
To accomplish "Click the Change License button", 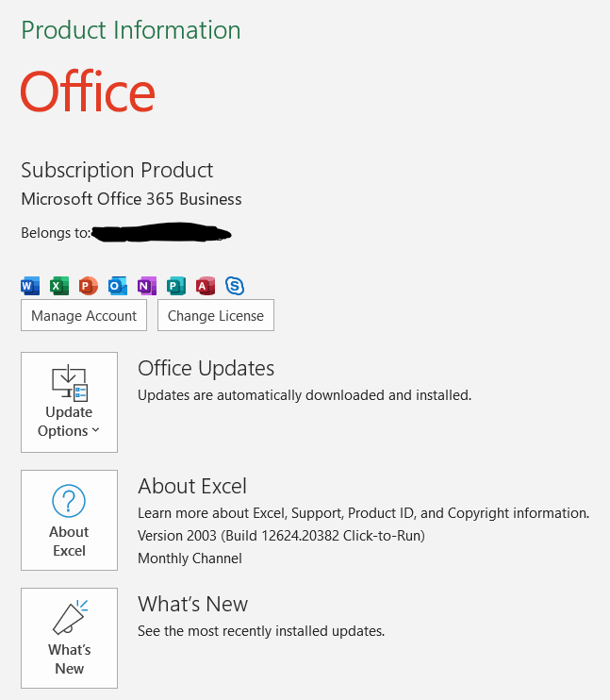I will 216,315.
